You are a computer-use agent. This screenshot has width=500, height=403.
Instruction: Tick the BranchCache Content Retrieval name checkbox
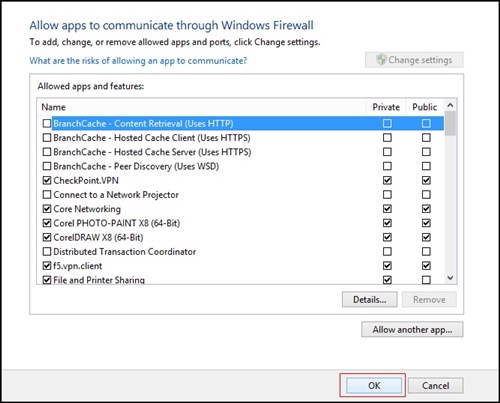[x=47, y=123]
